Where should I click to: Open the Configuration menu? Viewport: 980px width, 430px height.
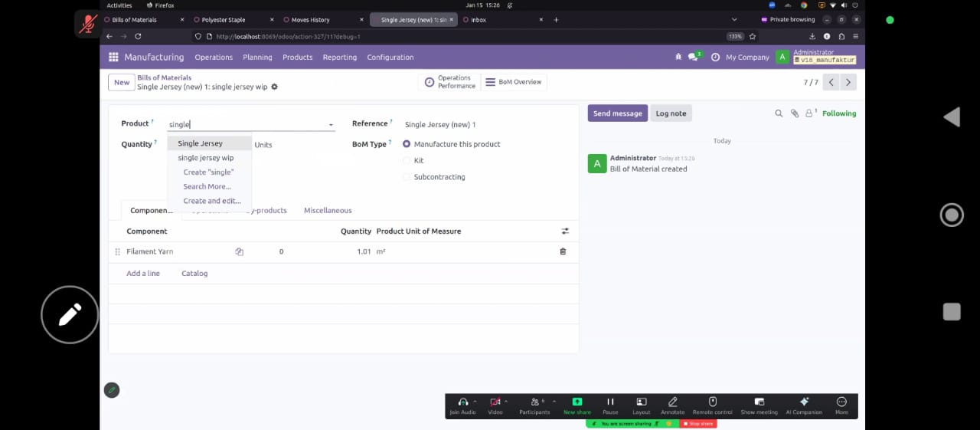pos(390,57)
